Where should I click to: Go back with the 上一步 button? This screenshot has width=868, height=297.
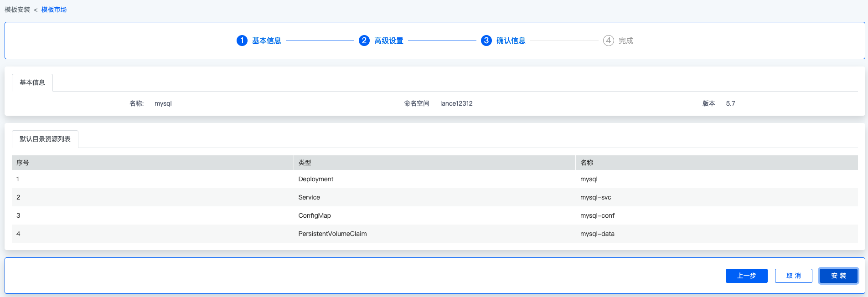coord(746,276)
